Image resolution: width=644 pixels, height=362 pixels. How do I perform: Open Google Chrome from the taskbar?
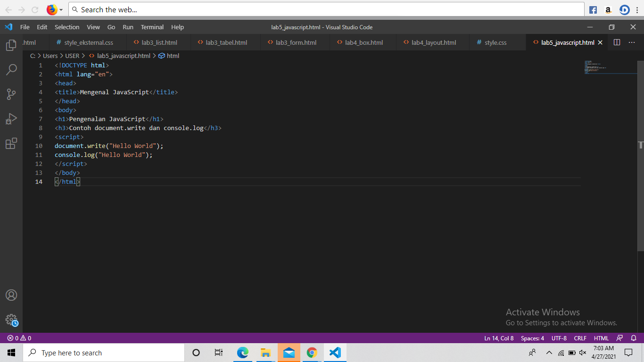click(312, 352)
